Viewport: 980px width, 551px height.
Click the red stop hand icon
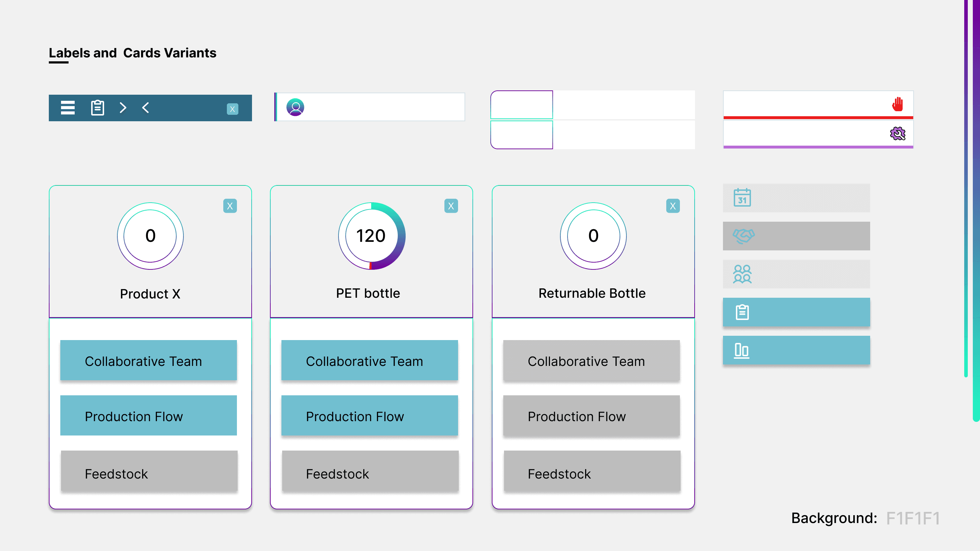pyautogui.click(x=897, y=104)
